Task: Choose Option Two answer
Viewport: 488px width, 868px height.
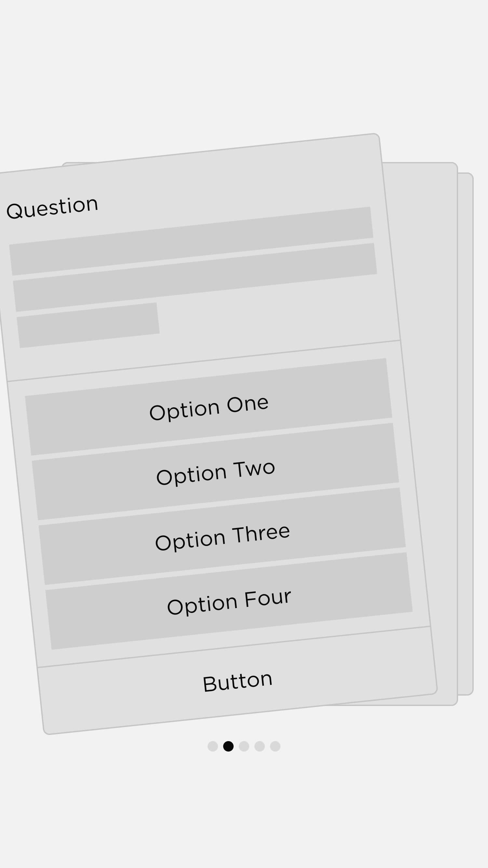Action: pos(215,473)
